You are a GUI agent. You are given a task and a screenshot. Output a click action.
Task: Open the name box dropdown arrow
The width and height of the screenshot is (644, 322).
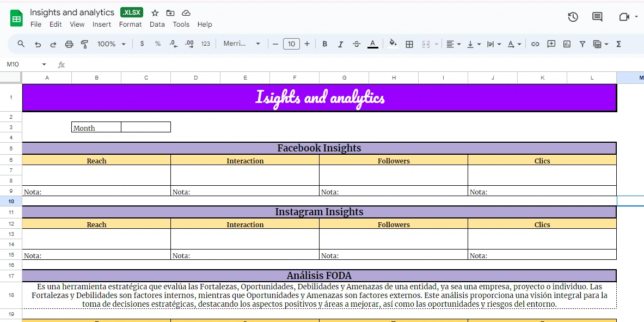[x=44, y=65]
